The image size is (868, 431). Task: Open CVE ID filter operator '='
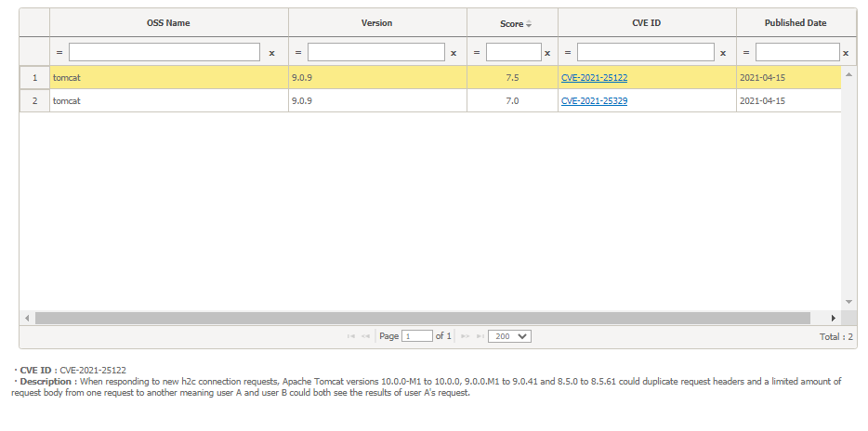(x=568, y=53)
